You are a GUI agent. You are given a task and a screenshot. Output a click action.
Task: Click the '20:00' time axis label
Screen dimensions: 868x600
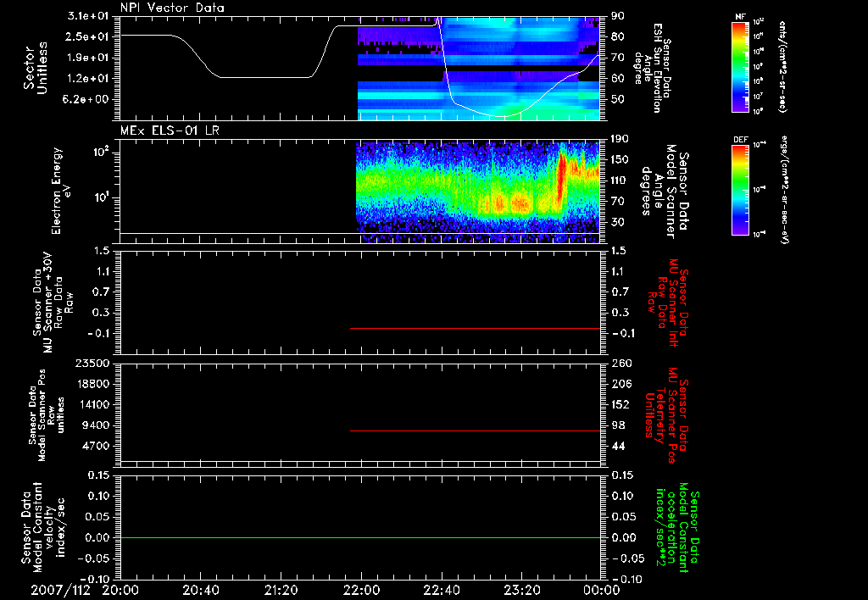point(120,590)
